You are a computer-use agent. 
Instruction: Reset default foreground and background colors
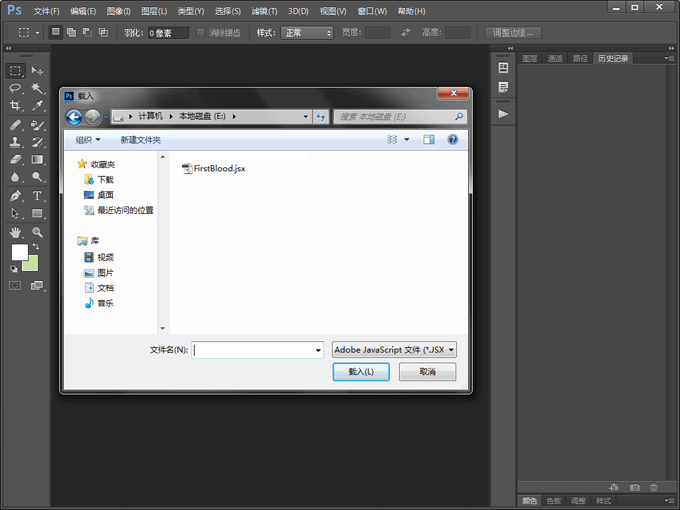click(x=14, y=269)
